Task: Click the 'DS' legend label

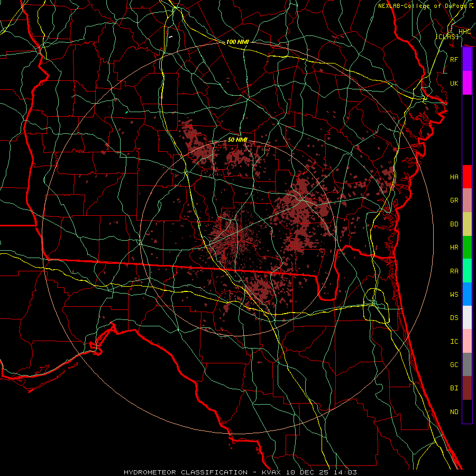Action: point(454,318)
